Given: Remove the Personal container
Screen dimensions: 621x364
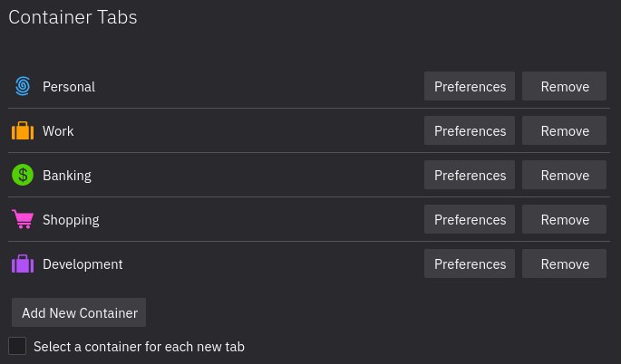Looking at the screenshot, I should click(x=565, y=86).
